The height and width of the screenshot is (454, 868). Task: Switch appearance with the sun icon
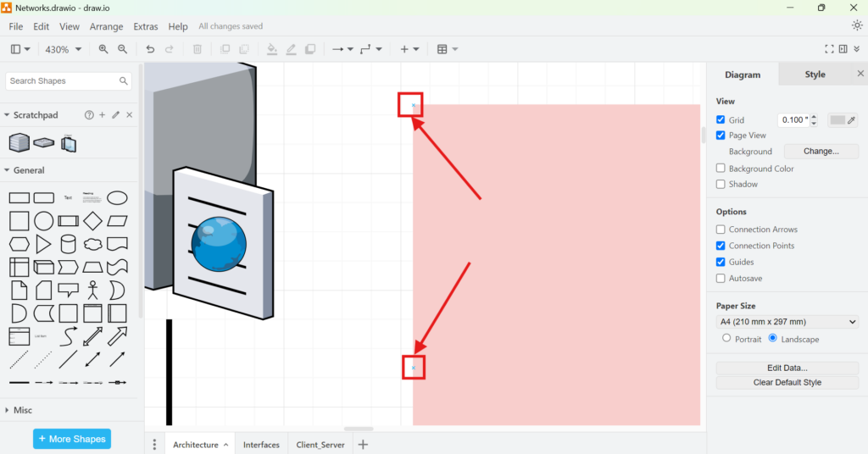point(857,26)
